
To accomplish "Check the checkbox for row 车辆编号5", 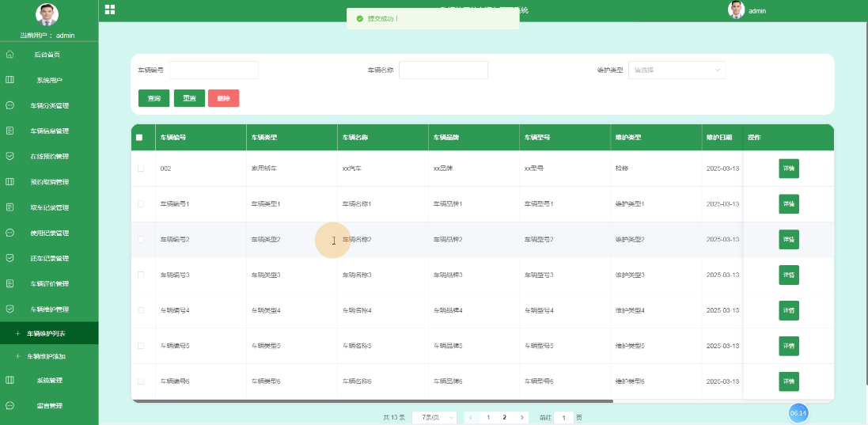I will coord(141,345).
